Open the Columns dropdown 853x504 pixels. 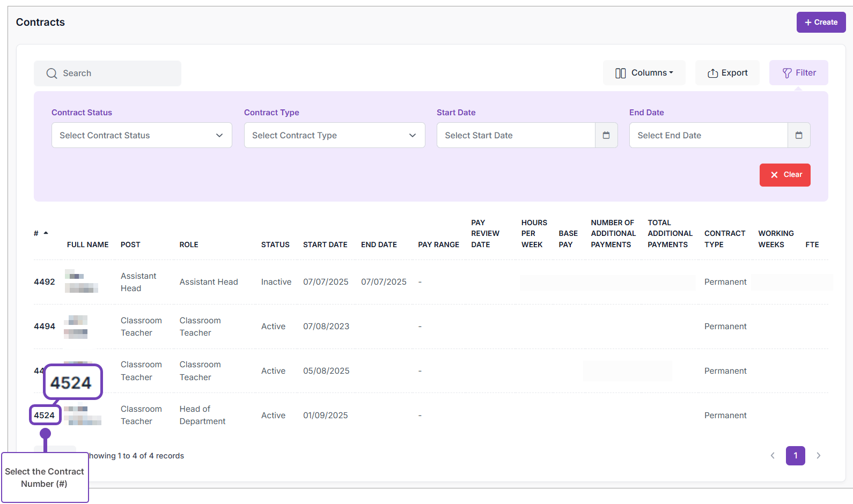[x=644, y=73]
